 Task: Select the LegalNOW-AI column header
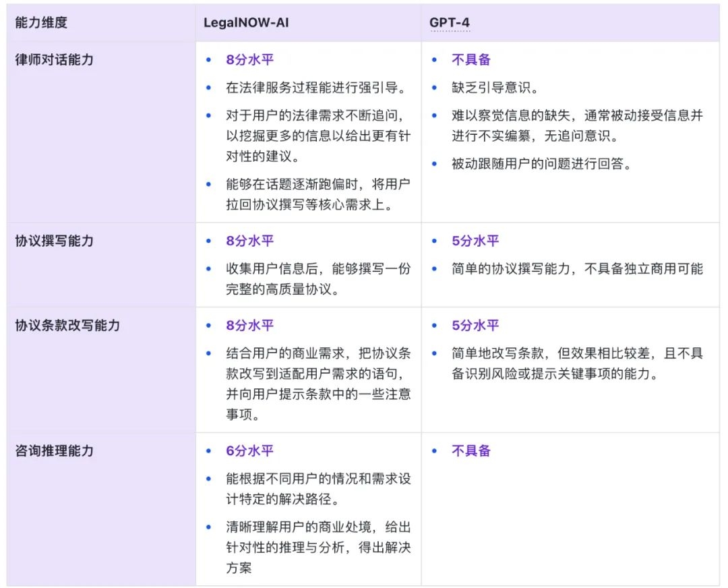click(x=246, y=22)
